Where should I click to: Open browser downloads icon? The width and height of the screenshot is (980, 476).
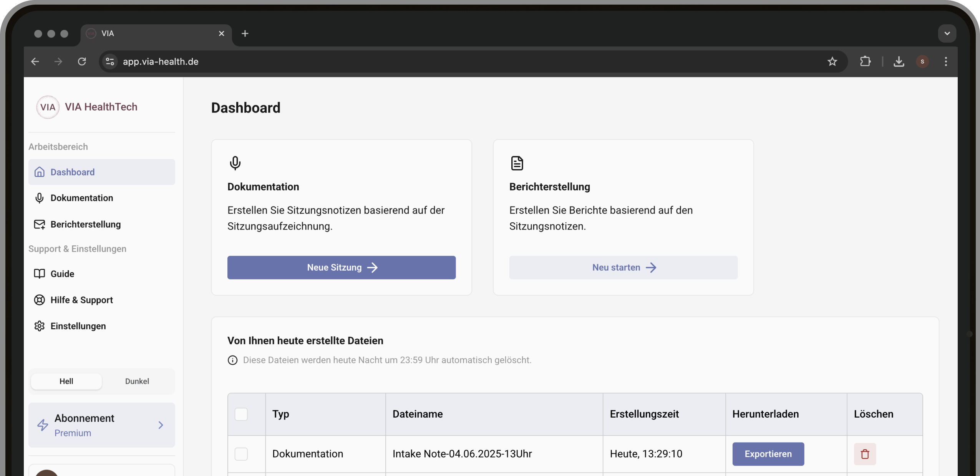click(899, 61)
